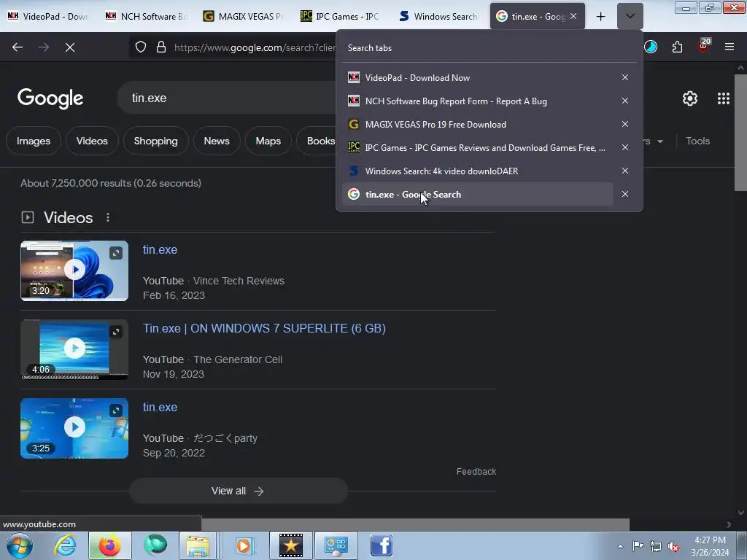Play Vince Tech Reviews video thumbnail 3:20
Viewport: 747px width, 560px height.
pos(74,271)
